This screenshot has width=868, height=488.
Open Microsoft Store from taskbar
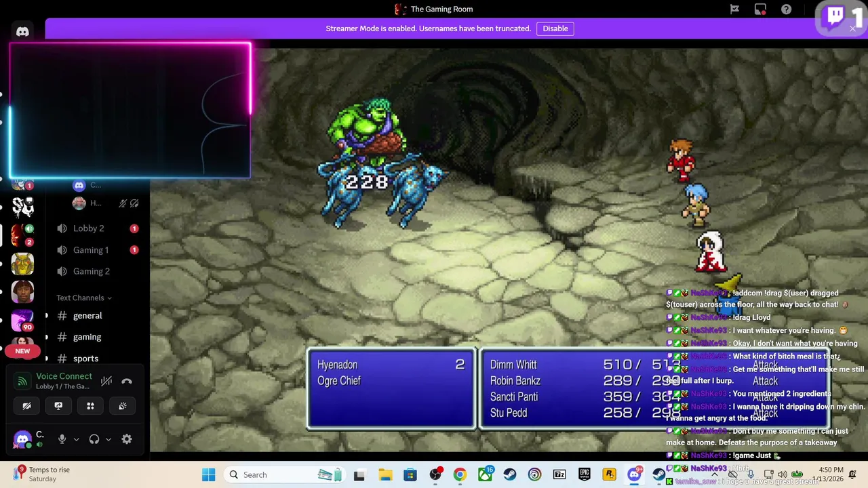[410, 474]
